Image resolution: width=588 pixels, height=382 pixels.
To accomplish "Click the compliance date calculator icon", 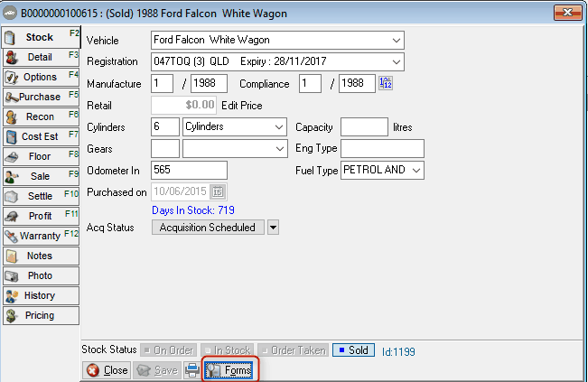I will (386, 83).
